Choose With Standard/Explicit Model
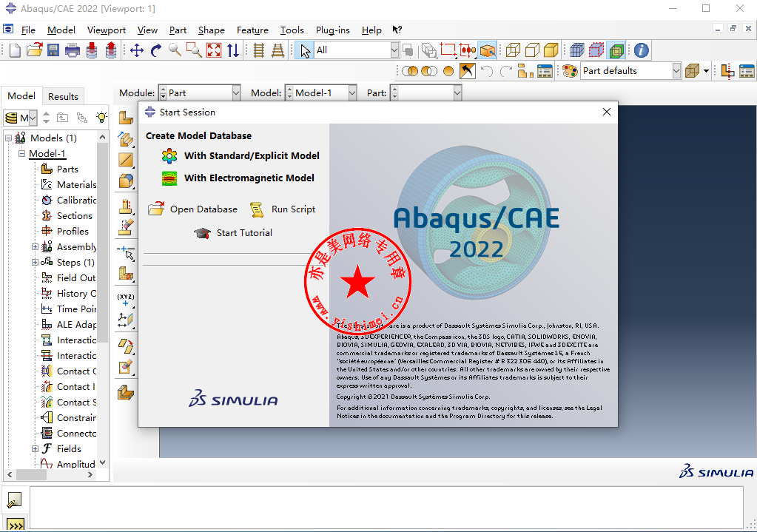 [x=252, y=156]
